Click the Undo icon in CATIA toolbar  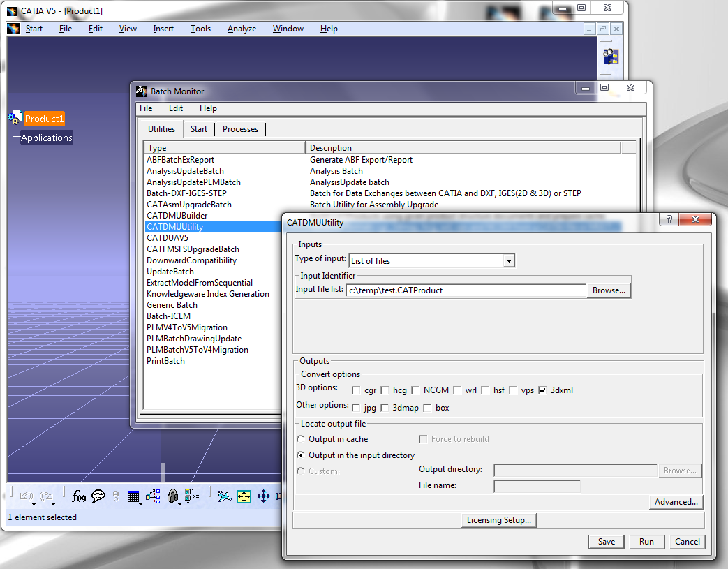click(26, 496)
